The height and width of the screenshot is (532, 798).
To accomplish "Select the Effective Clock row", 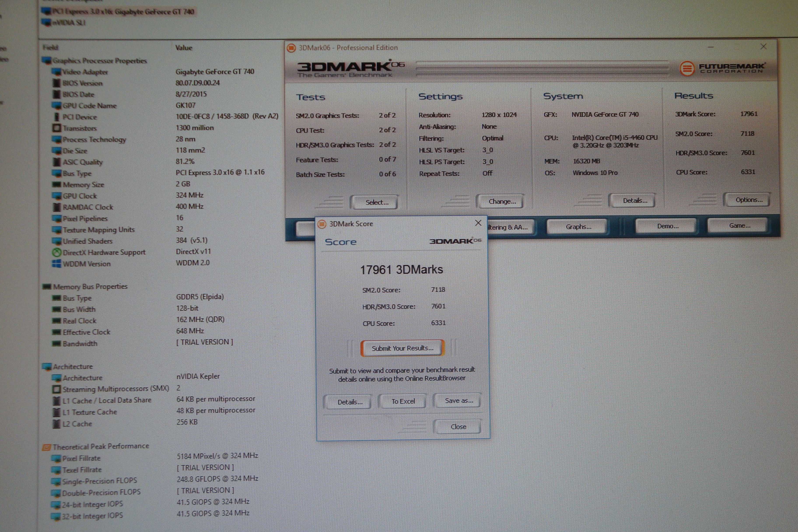I will tap(128, 331).
